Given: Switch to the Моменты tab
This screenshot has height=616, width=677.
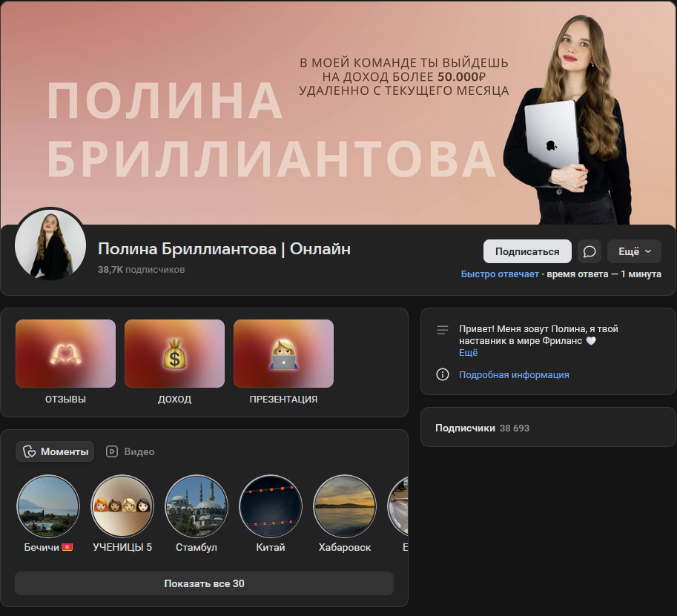Looking at the screenshot, I should [55, 451].
